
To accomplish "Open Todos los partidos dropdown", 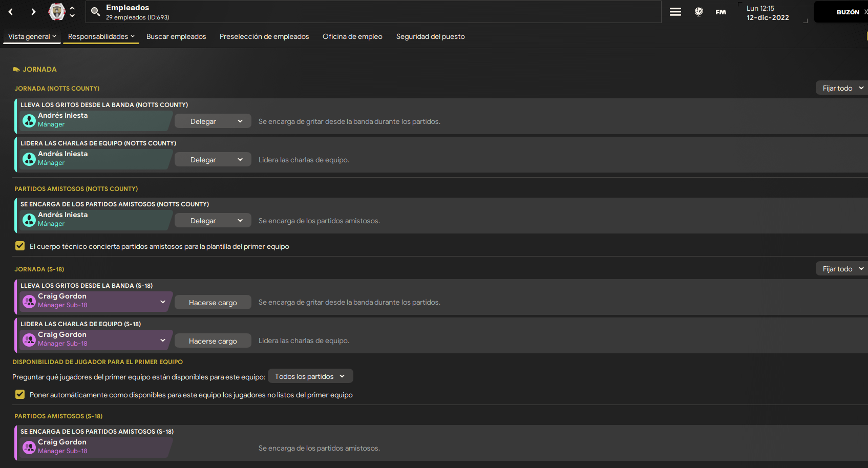I will click(310, 376).
